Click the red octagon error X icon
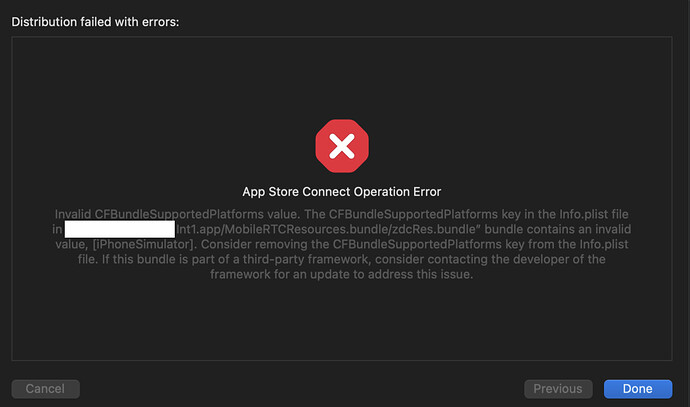The image size is (690, 407). (342, 146)
